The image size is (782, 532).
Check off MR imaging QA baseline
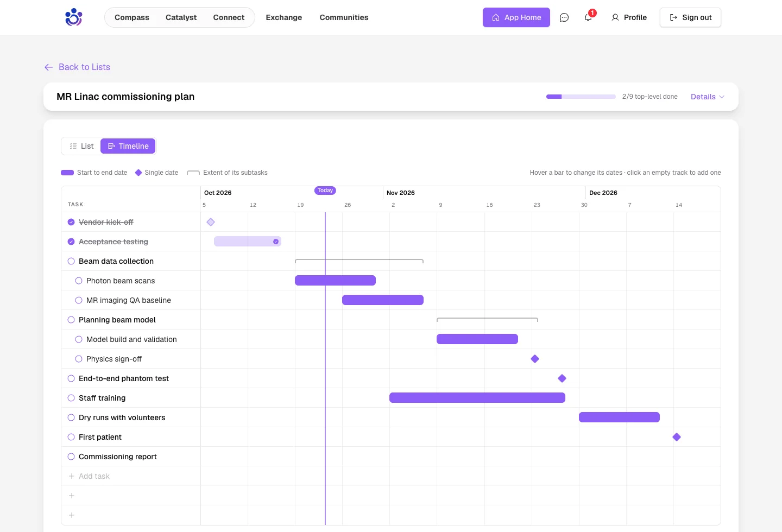[x=79, y=300]
